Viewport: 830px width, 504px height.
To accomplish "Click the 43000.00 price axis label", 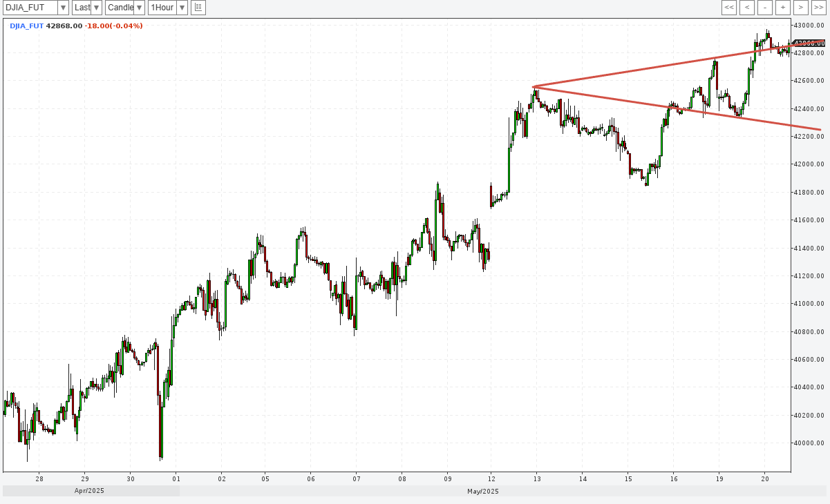I will 809,26.
